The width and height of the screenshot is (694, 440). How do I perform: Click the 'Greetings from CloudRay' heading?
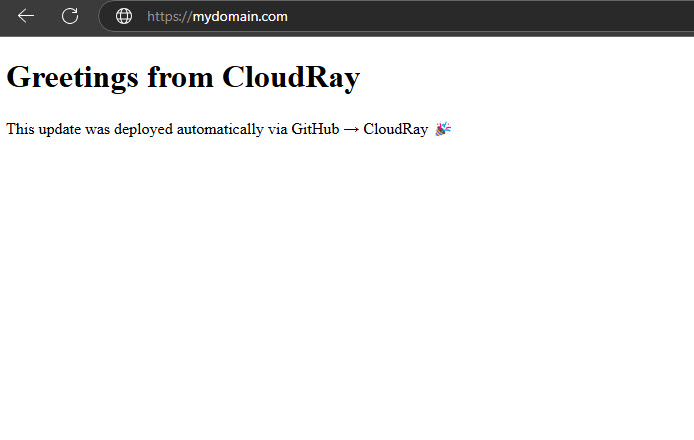[x=183, y=77]
